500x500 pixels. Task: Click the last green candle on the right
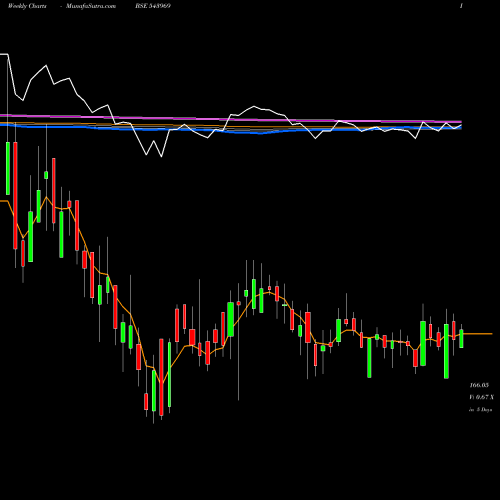tap(461, 339)
